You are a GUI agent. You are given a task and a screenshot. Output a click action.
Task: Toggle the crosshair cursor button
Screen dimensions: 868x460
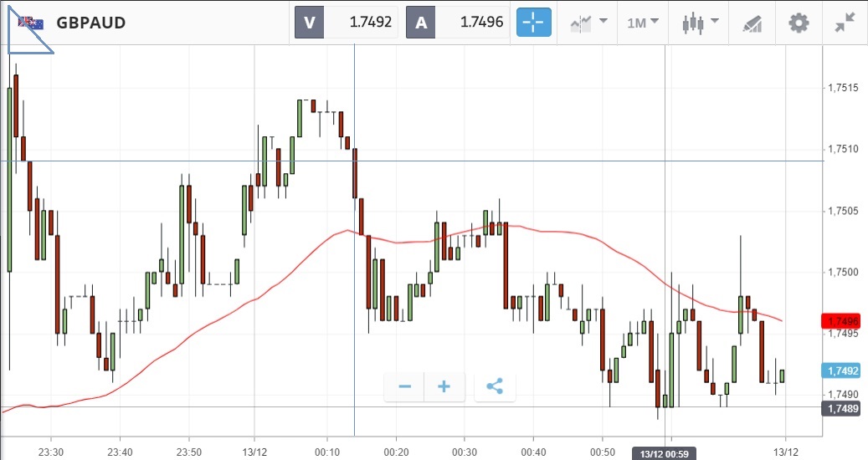coord(534,23)
